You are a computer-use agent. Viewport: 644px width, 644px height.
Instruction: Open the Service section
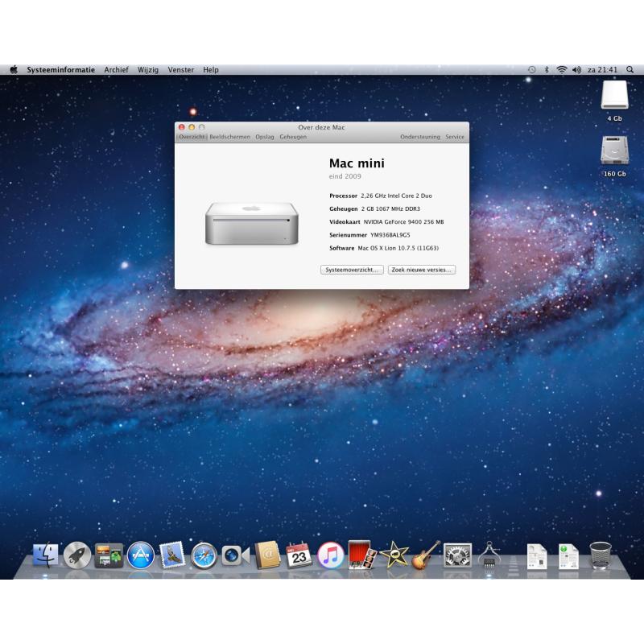[455, 137]
